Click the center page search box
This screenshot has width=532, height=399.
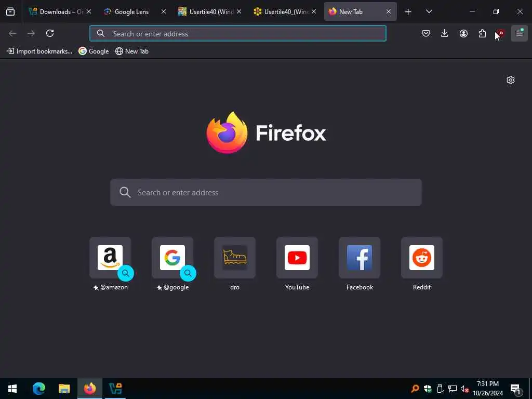266,192
